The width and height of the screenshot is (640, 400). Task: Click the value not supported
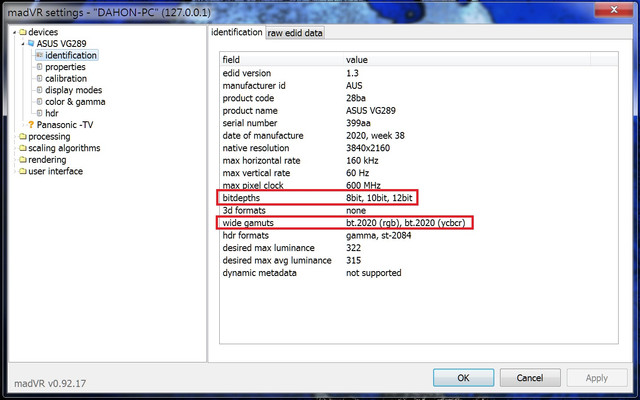373,273
